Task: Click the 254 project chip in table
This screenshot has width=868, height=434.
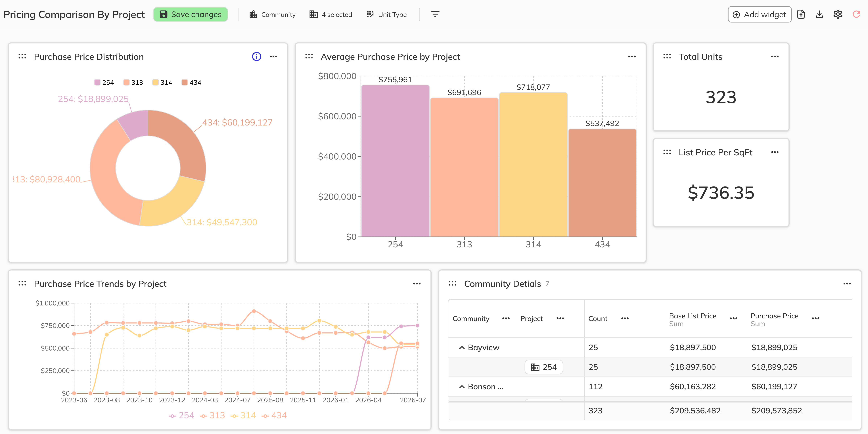Action: [x=543, y=367]
